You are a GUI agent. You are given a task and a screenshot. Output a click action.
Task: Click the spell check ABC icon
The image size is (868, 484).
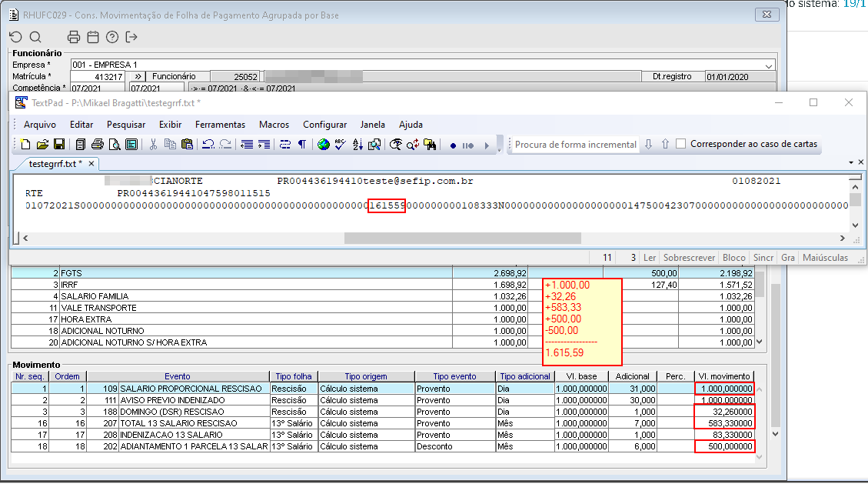pyautogui.click(x=341, y=145)
